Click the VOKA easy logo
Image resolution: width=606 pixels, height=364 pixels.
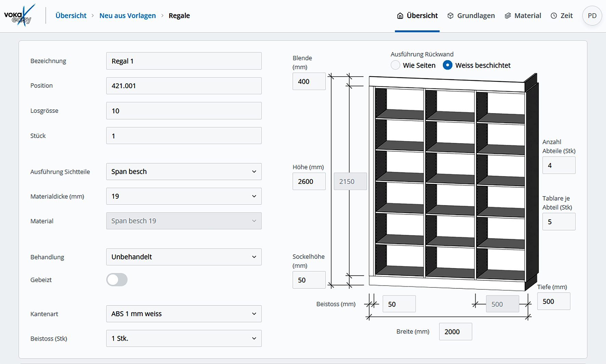19,16
